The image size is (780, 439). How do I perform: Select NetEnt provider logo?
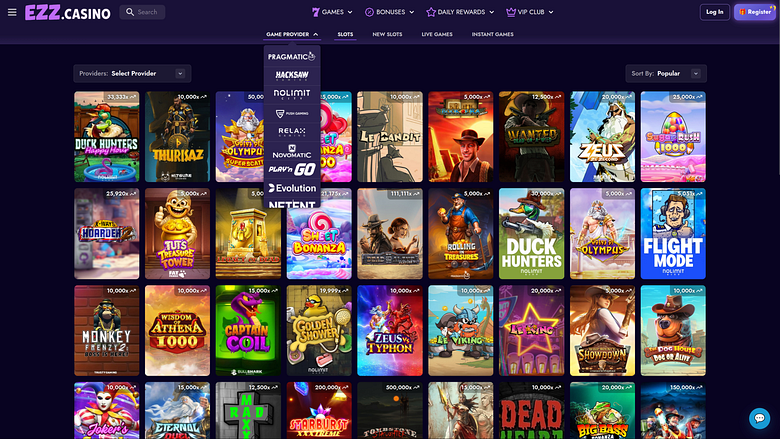[x=292, y=204]
